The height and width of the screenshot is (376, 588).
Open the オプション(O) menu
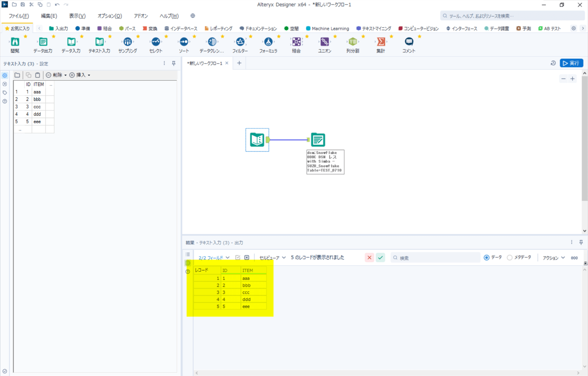(110, 16)
